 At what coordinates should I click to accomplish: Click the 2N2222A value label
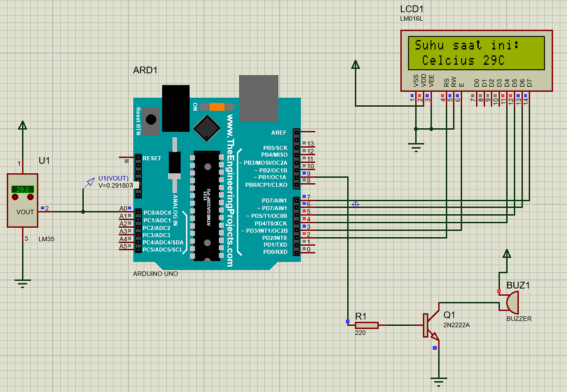pos(456,325)
